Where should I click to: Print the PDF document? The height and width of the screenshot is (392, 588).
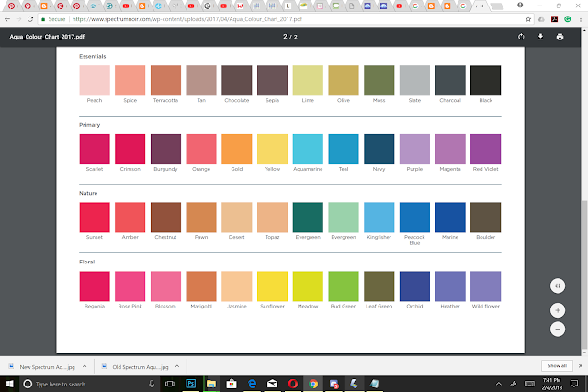(560, 37)
